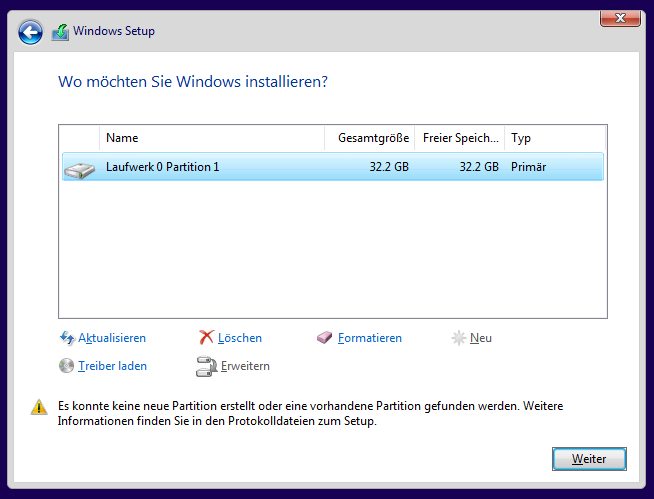
Task: Click the 32.2 GB free space value
Action: (479, 167)
